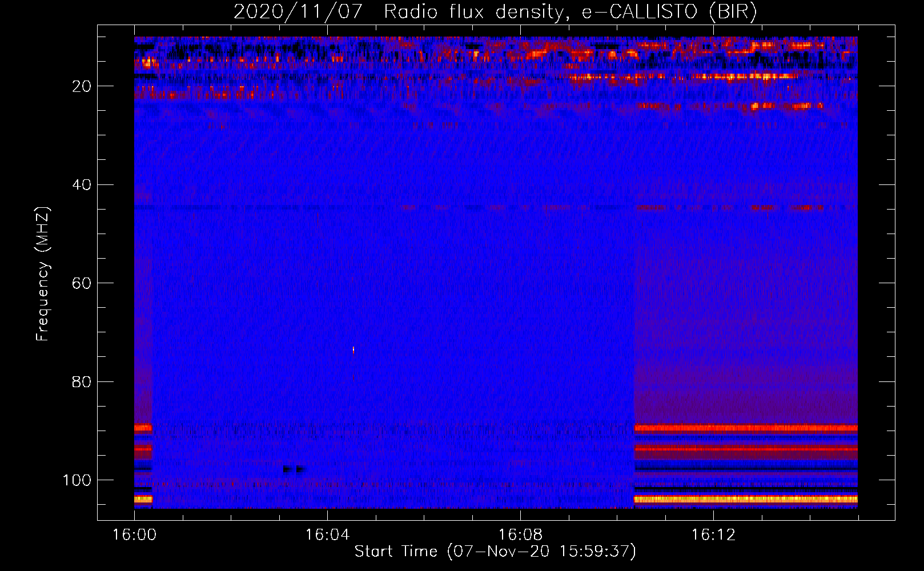Click the 16:04 time tick label
Image resolution: width=924 pixels, height=571 pixels.
pos(327,535)
